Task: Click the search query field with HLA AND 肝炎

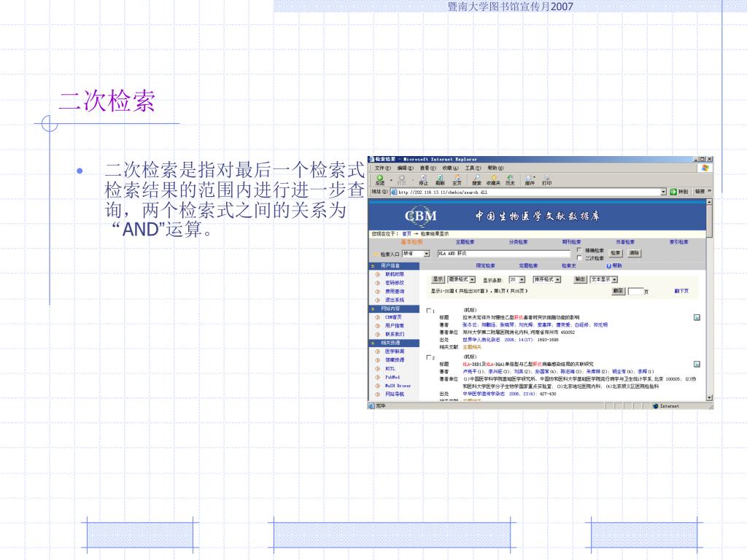Action: [x=504, y=254]
